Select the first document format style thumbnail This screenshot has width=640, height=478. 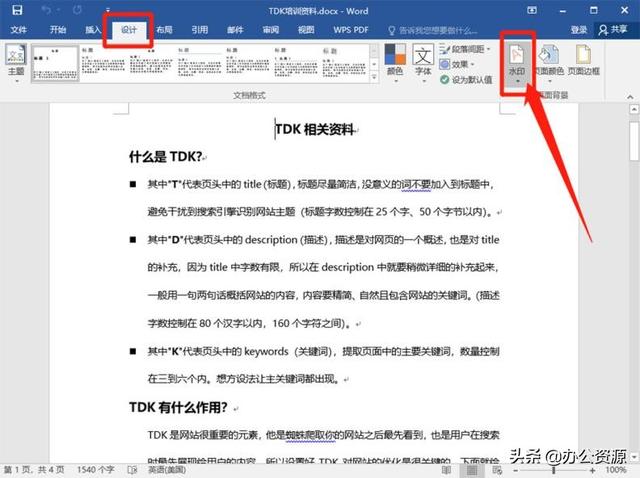(55, 63)
